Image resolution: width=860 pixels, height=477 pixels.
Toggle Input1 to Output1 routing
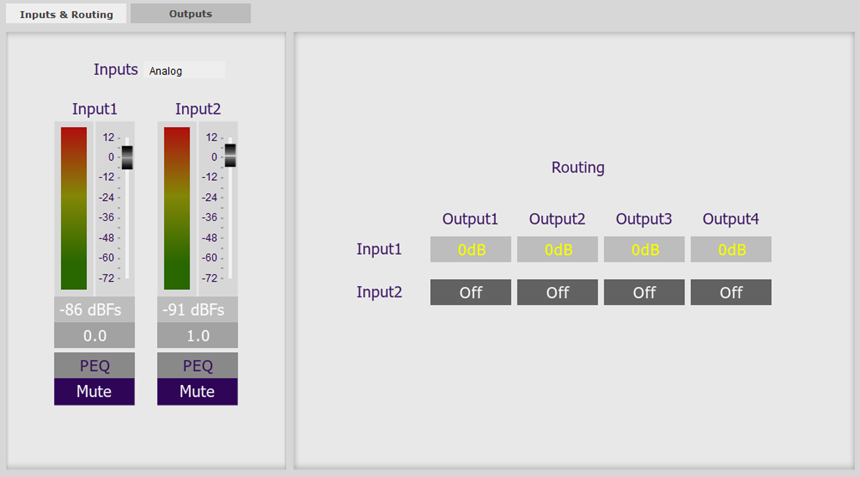click(x=471, y=249)
